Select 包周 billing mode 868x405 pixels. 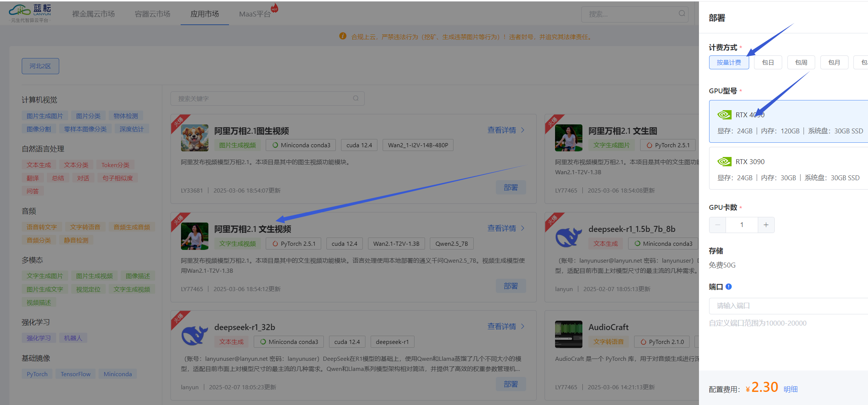pyautogui.click(x=801, y=63)
